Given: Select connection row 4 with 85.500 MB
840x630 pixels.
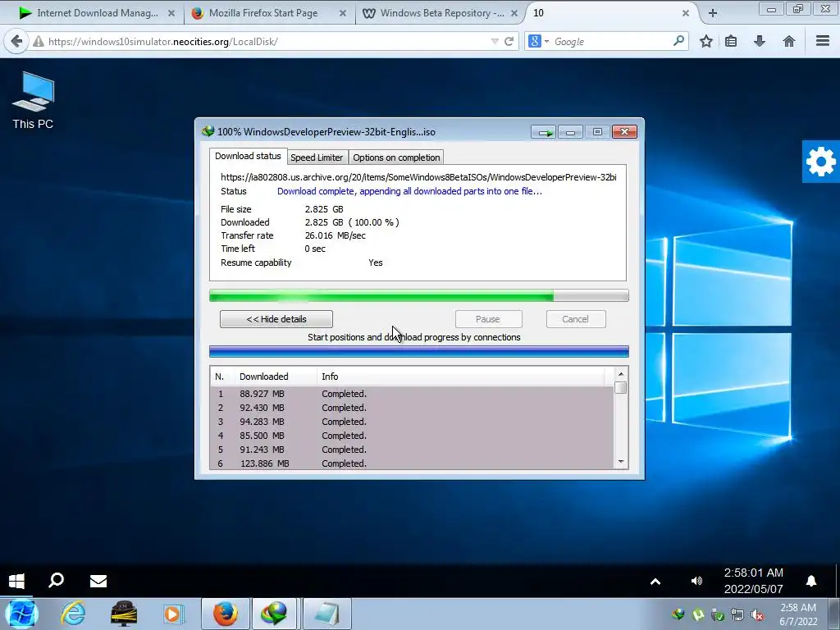Looking at the screenshot, I should coord(412,436).
